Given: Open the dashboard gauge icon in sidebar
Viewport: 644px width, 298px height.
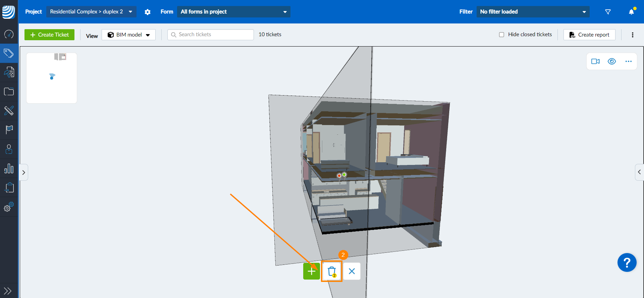Looking at the screenshot, I should [x=9, y=34].
